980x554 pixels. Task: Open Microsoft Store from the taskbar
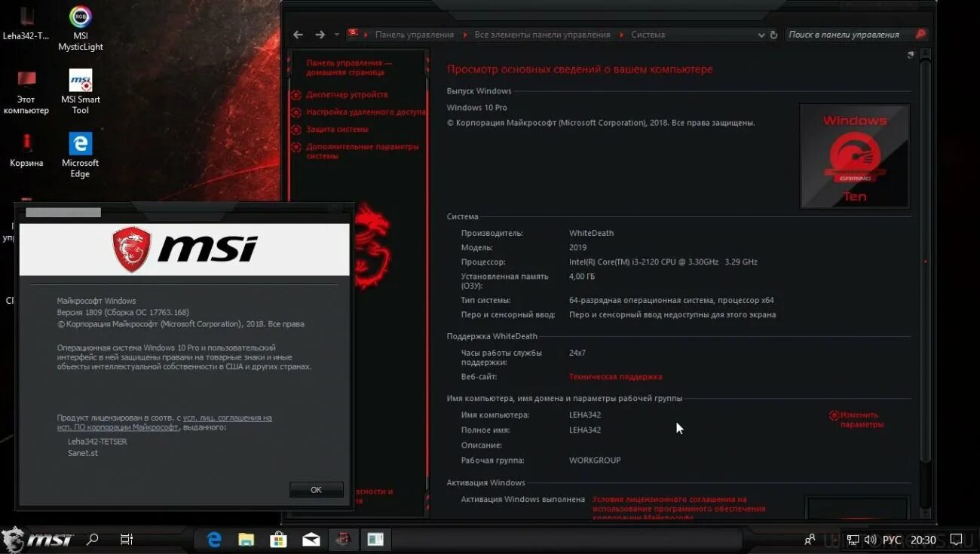(x=279, y=540)
